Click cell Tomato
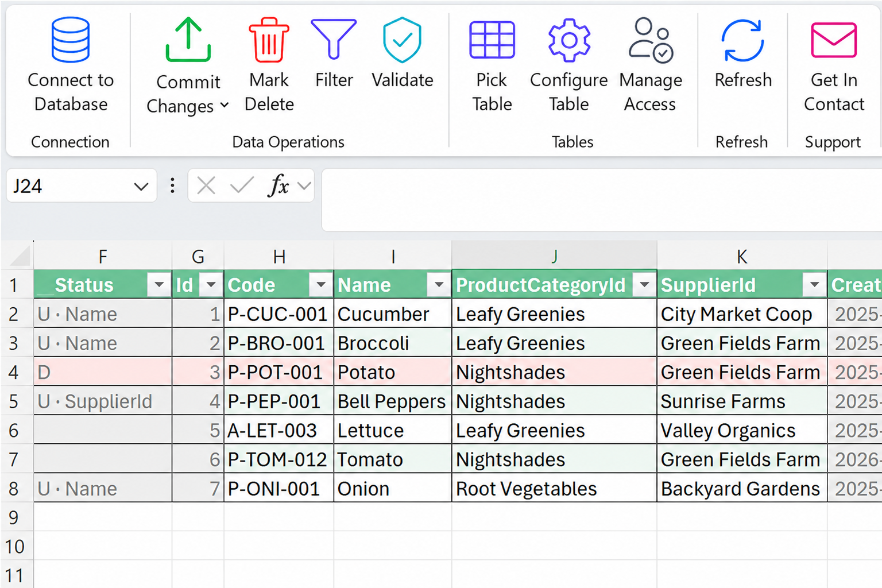 [393, 459]
